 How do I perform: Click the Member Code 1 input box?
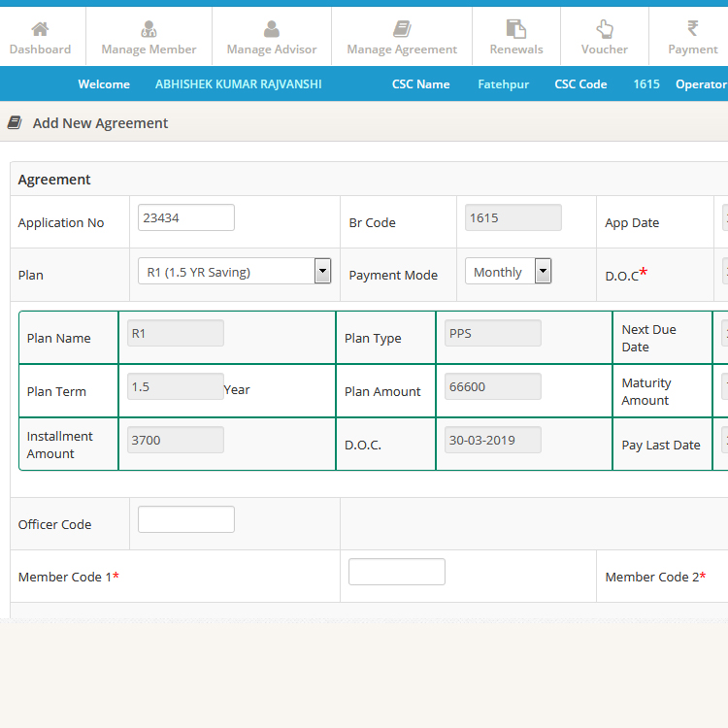click(396, 572)
